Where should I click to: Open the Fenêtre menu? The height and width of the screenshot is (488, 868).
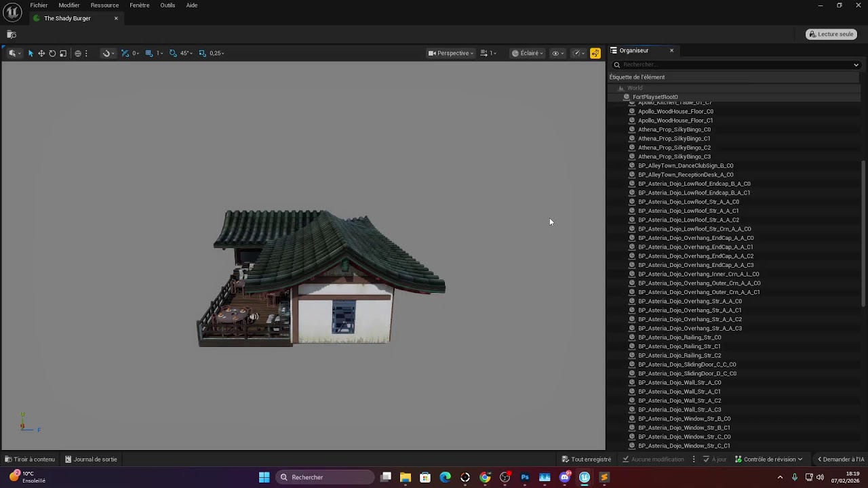click(139, 5)
